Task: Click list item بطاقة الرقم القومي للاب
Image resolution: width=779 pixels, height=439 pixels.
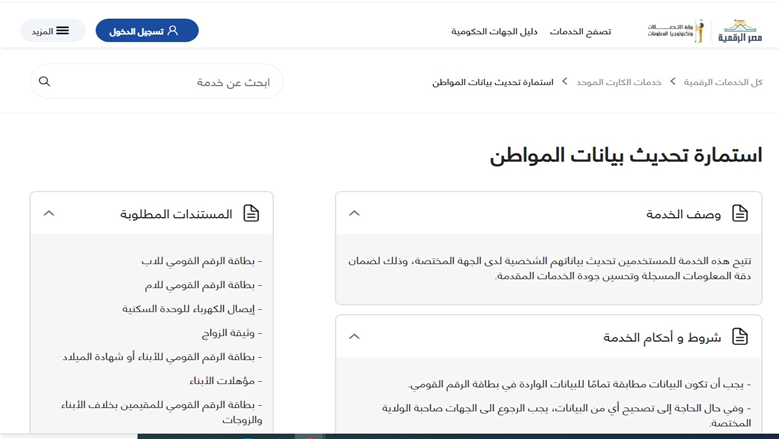Action: point(201,261)
